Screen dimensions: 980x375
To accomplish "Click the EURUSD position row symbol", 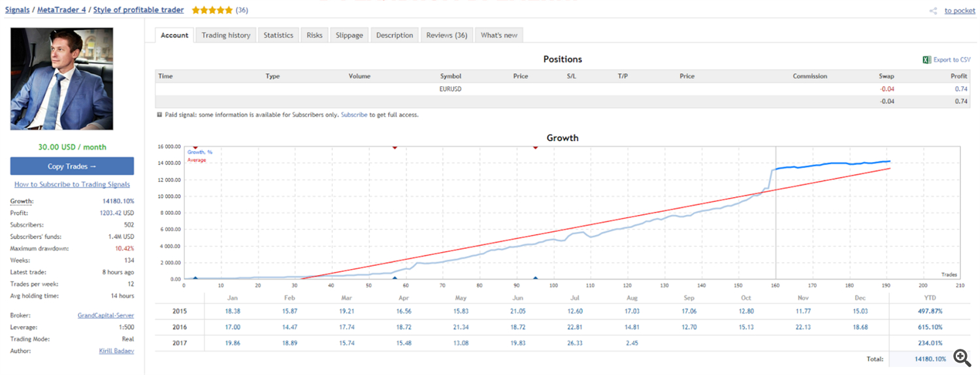I will [451, 89].
